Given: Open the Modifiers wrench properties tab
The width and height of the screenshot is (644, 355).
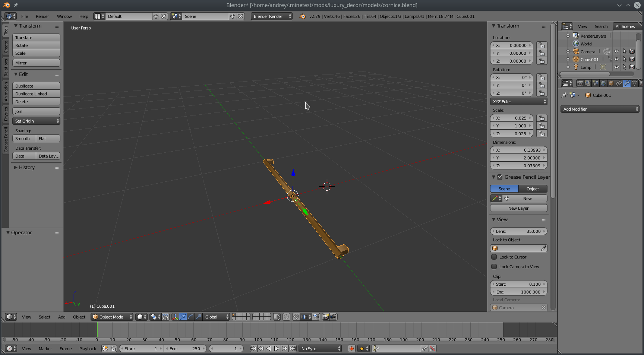Looking at the screenshot, I should pyautogui.click(x=627, y=83).
